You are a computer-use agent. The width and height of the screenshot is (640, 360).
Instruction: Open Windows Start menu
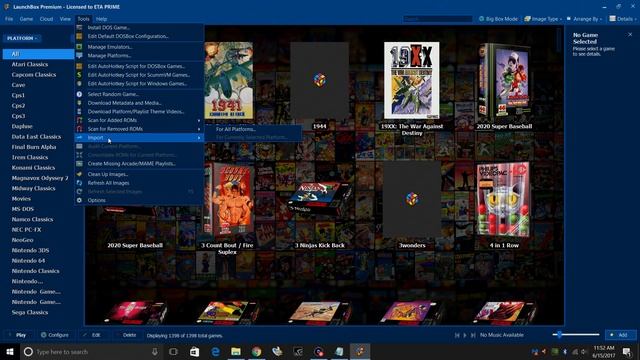coord(10,351)
